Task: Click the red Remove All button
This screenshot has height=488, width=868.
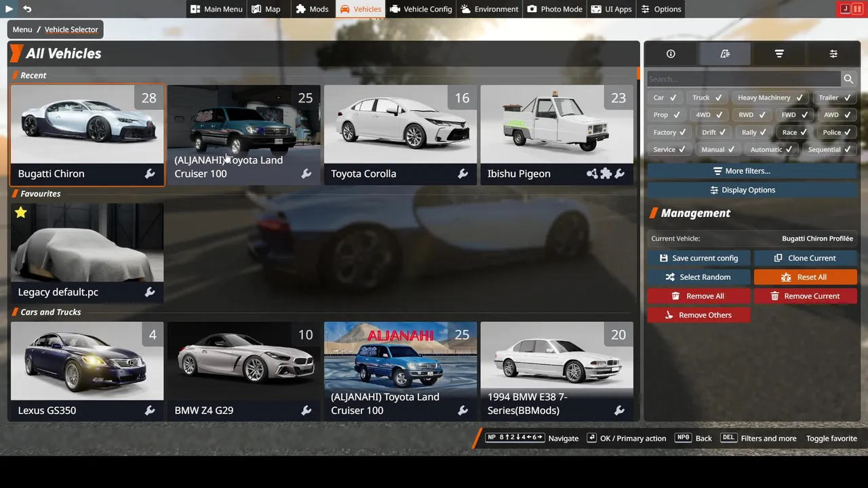Action: [698, 296]
